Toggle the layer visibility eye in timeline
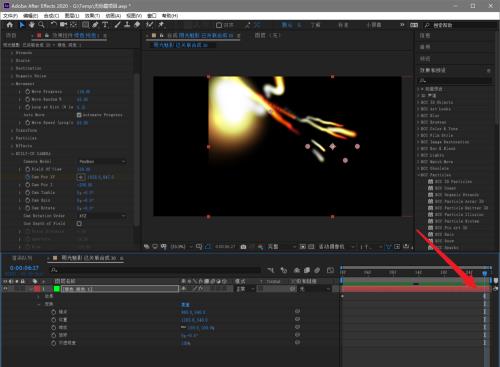Screen dimensions: 500x367 (5, 289)
